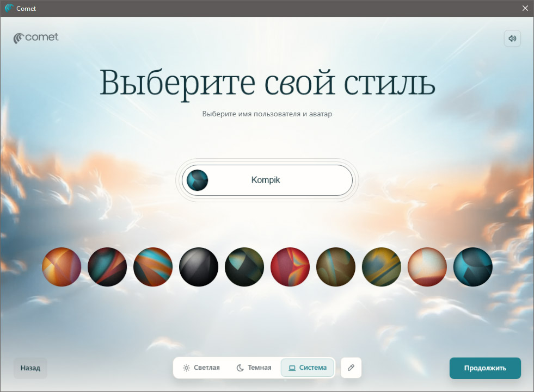Select the brown-olive swirl avatar
The height and width of the screenshot is (392, 534).
[336, 267]
